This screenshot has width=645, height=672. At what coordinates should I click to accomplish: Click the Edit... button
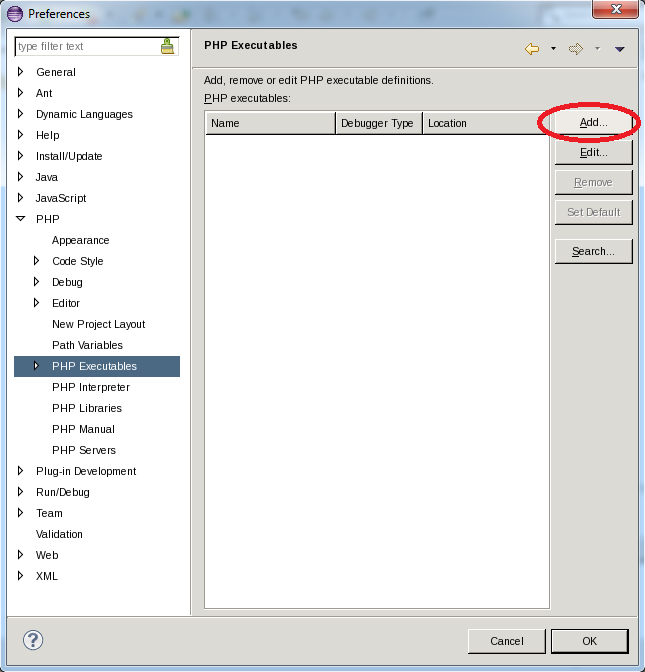pos(594,153)
